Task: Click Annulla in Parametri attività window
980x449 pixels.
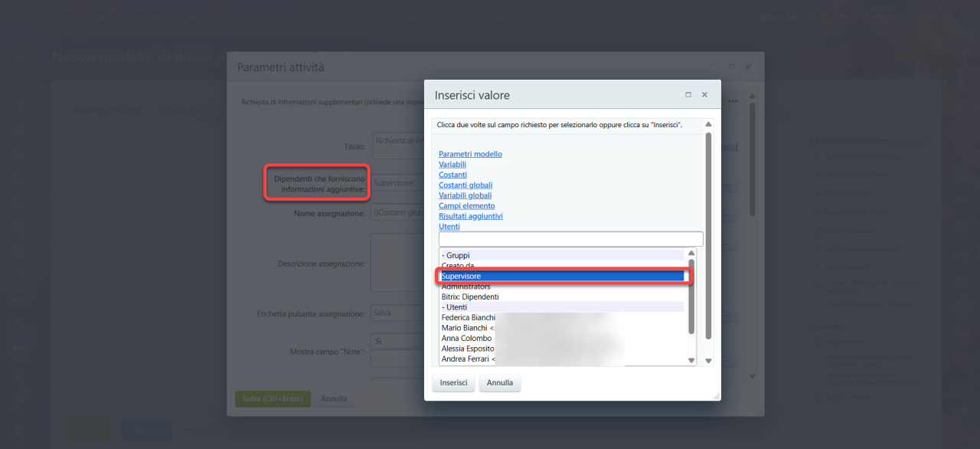Action: pos(334,398)
